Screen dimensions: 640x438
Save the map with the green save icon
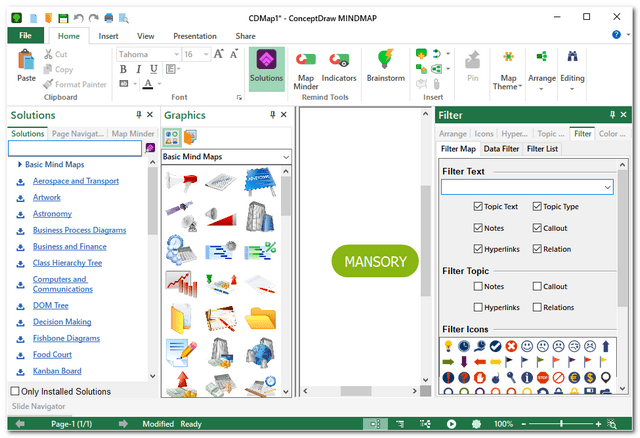click(63, 18)
